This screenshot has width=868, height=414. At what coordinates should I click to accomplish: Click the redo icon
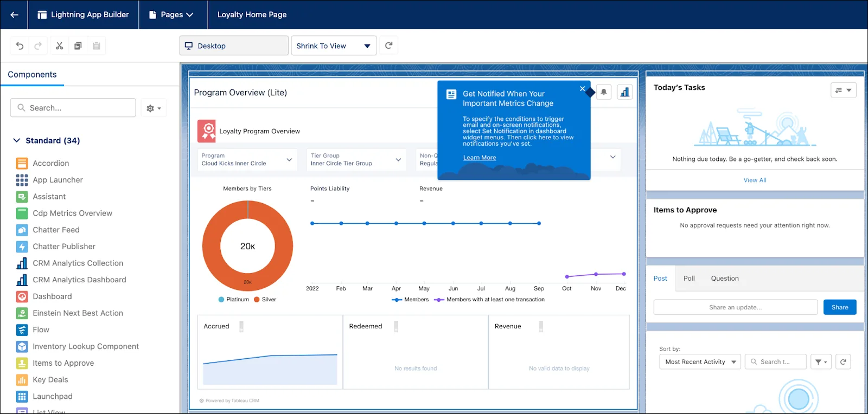(38, 46)
